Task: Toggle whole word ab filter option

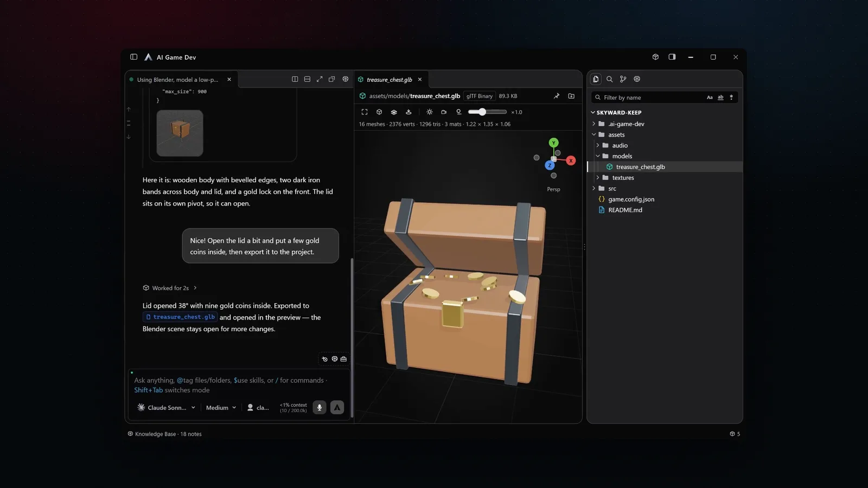Action: pos(720,98)
